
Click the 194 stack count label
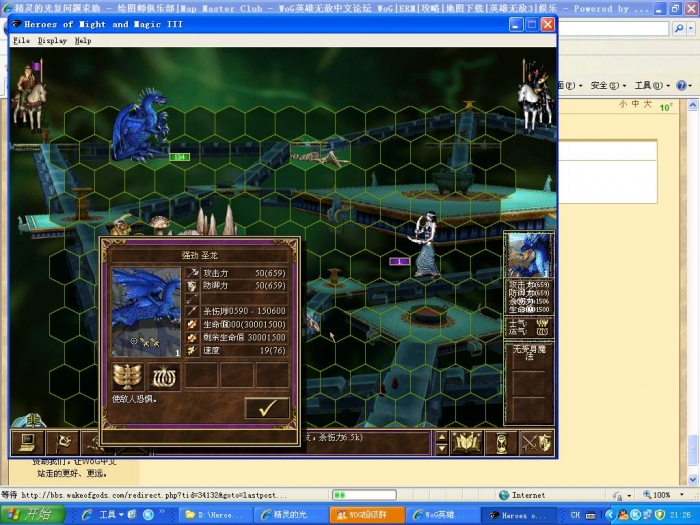pos(179,157)
